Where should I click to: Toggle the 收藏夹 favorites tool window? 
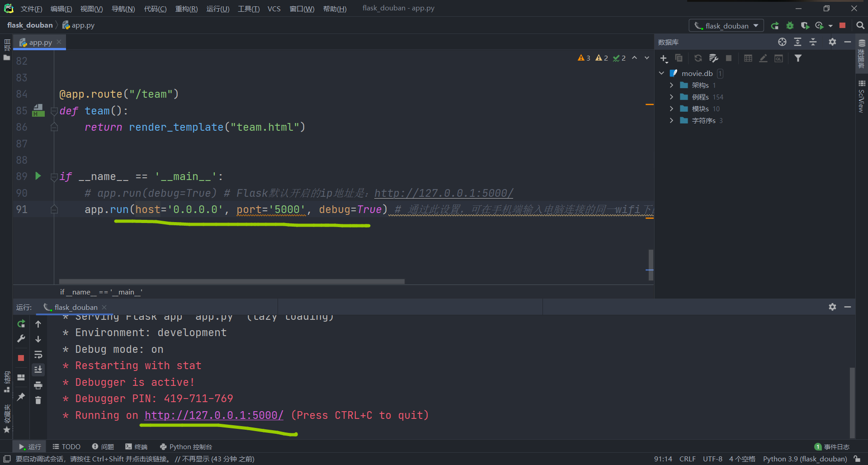click(7, 419)
